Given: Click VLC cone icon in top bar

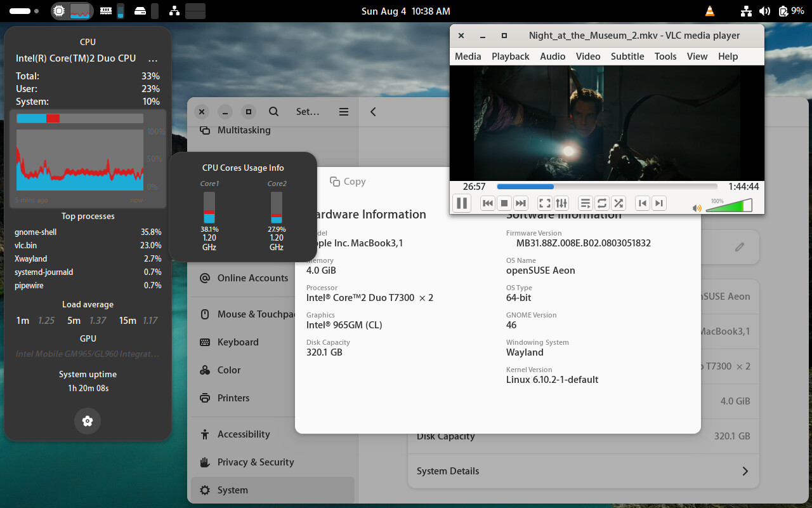Looking at the screenshot, I should [x=709, y=11].
